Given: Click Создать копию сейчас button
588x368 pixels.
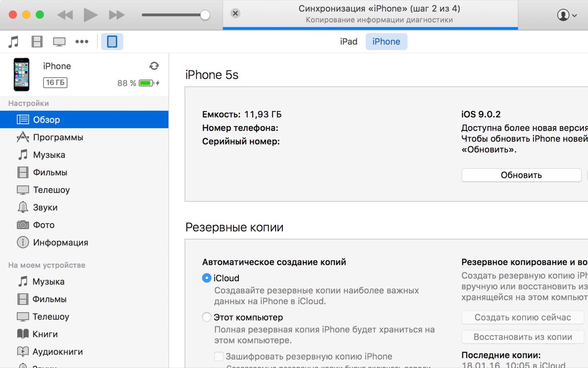Looking at the screenshot, I should pyautogui.click(x=523, y=317).
